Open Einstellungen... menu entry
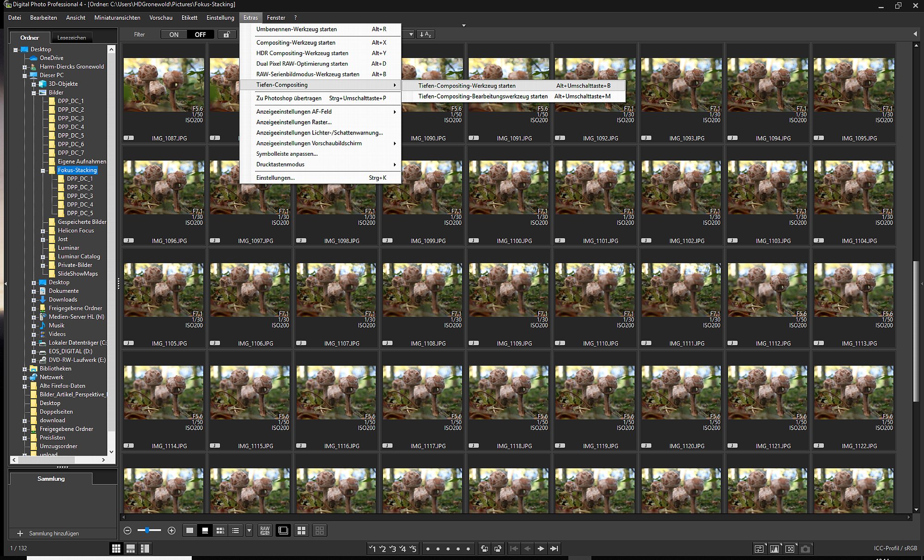Image resolution: width=924 pixels, height=560 pixels. point(320,178)
